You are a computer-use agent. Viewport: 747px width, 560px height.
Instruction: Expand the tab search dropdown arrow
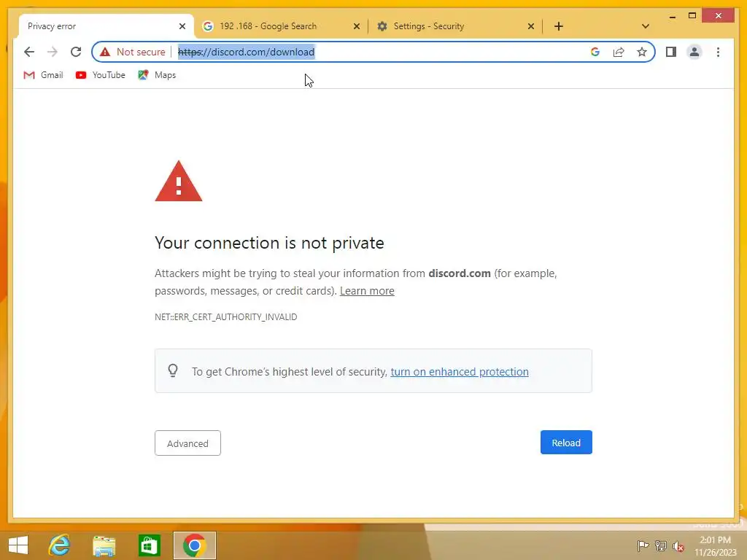(x=646, y=26)
